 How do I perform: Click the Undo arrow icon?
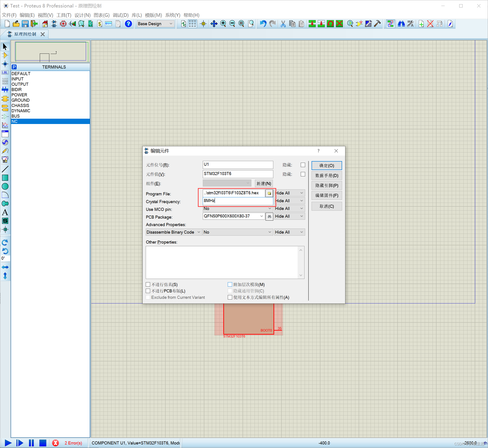pyautogui.click(x=263, y=24)
